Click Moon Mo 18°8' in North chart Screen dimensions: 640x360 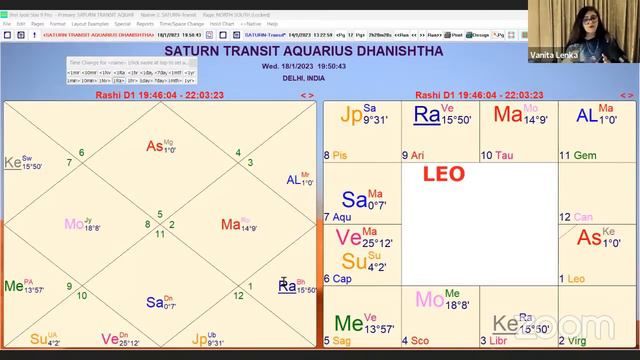(82, 224)
